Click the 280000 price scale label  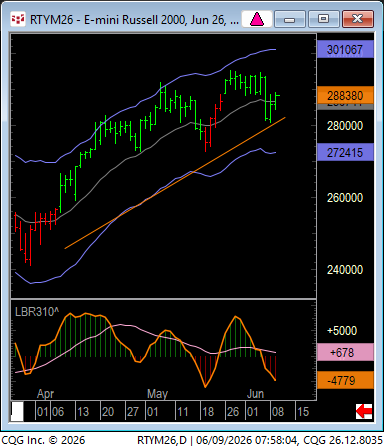[345, 126]
